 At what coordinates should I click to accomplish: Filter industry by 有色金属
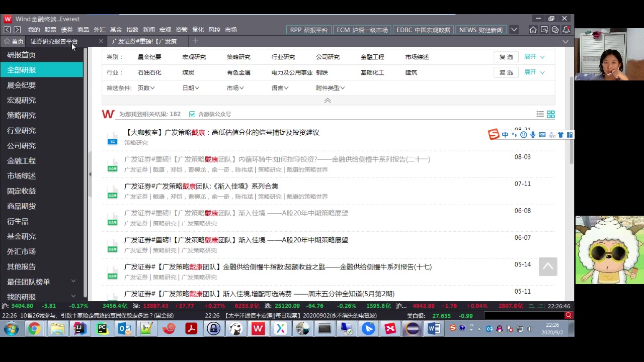click(x=238, y=72)
